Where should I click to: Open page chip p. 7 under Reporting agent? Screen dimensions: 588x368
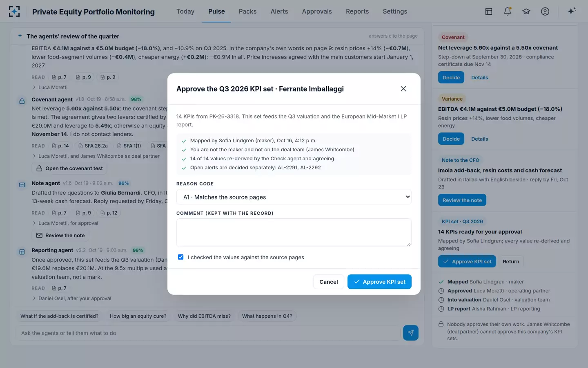[59, 288]
